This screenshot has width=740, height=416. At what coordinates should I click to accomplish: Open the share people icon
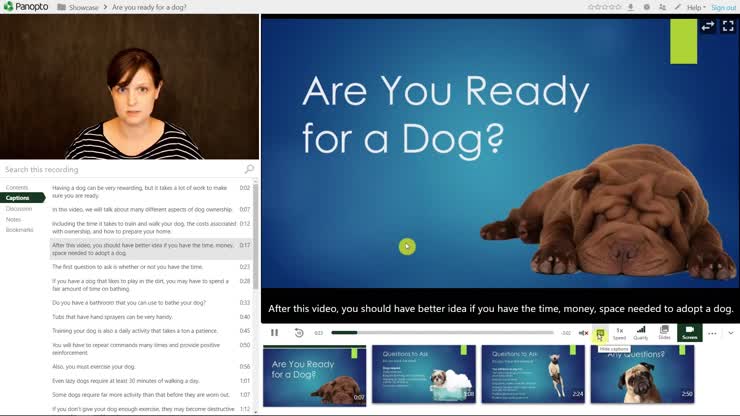click(x=663, y=7)
